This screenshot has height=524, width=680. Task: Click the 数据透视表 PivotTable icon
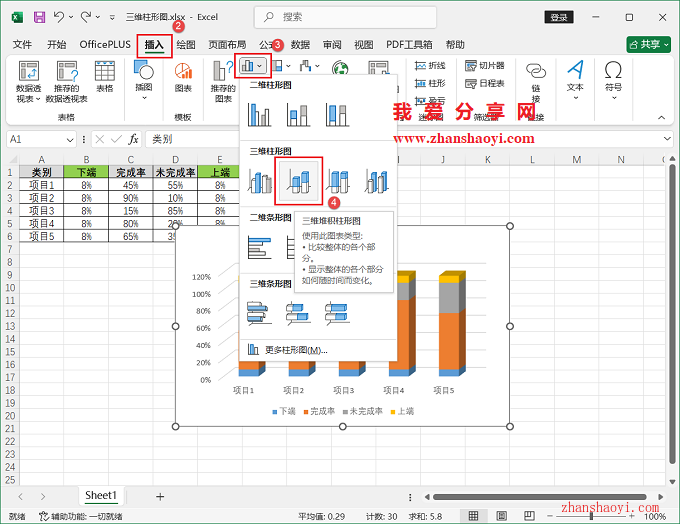point(28,80)
